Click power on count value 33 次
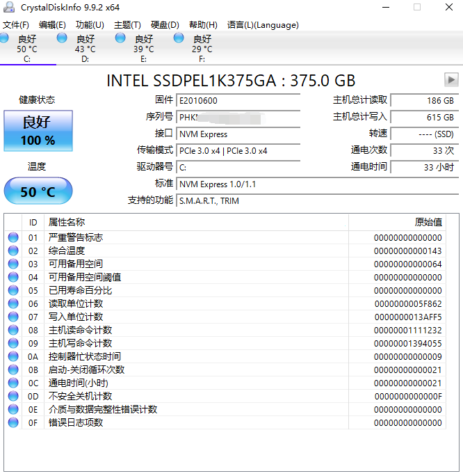 pos(425,150)
